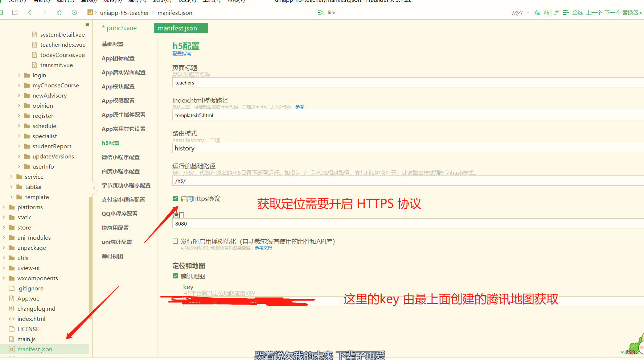644x360 pixels.
Task: Open the 源码视图 source view section
Action: click(112, 256)
